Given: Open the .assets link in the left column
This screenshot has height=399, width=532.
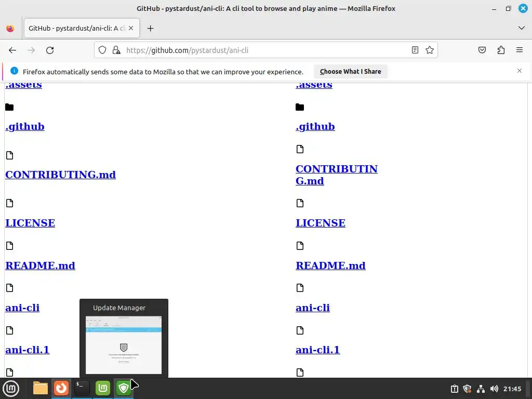Looking at the screenshot, I should (x=23, y=86).
